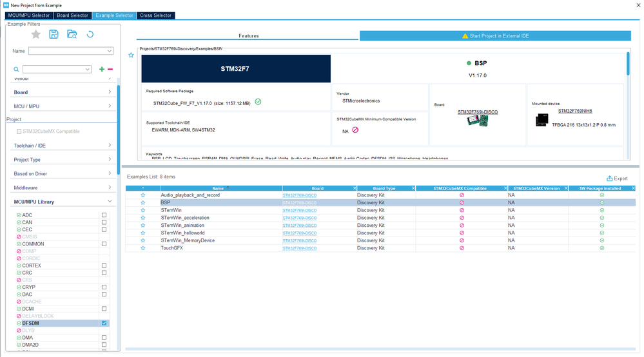This screenshot has height=357, width=644.
Task: Enable the ADC library checkbox
Action: click(x=104, y=215)
